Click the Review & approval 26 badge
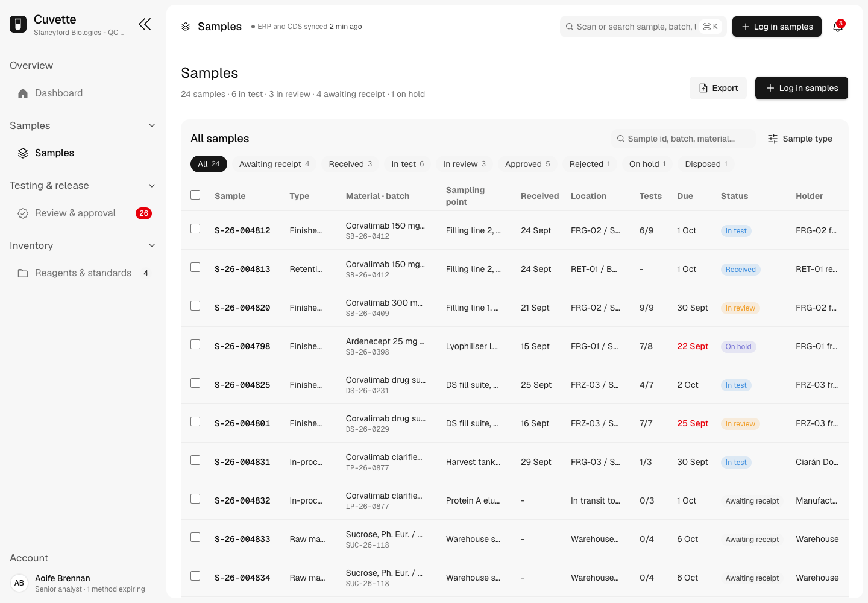Screen dimensions: 868x603 point(143,213)
